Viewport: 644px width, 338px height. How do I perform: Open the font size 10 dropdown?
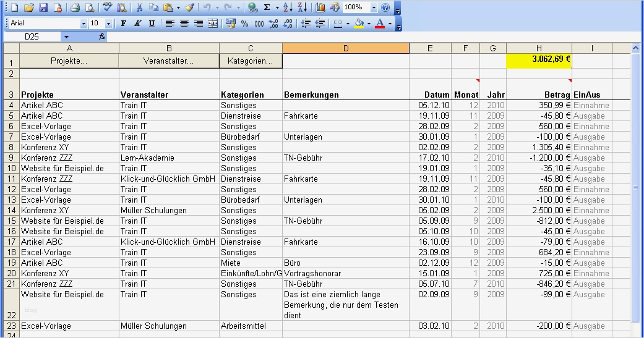point(108,23)
